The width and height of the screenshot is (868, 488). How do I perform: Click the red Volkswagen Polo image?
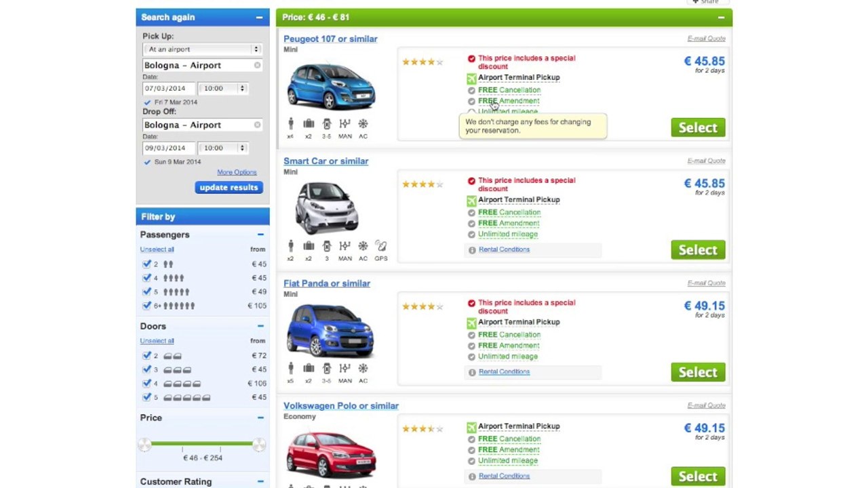pos(331,453)
